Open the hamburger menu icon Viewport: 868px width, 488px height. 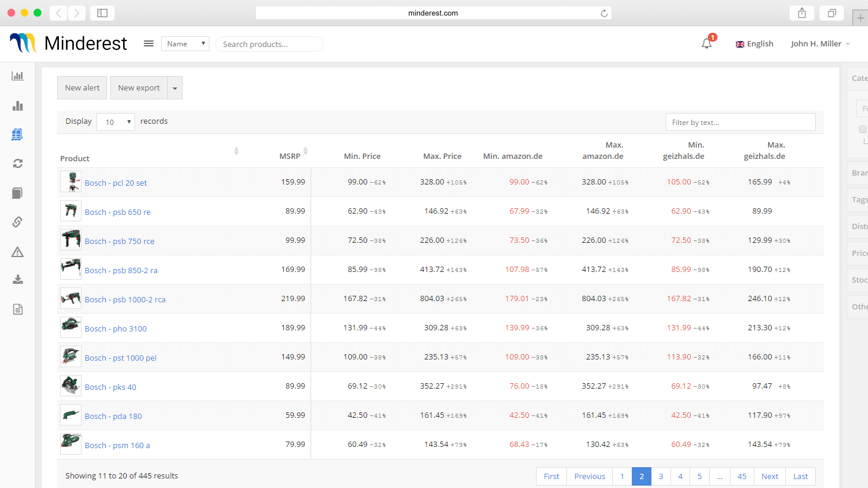[x=149, y=43]
